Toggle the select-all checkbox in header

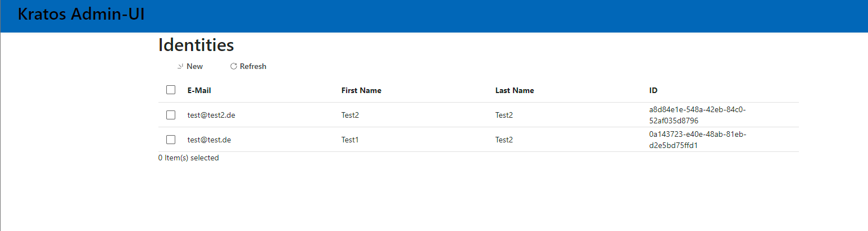tap(171, 90)
